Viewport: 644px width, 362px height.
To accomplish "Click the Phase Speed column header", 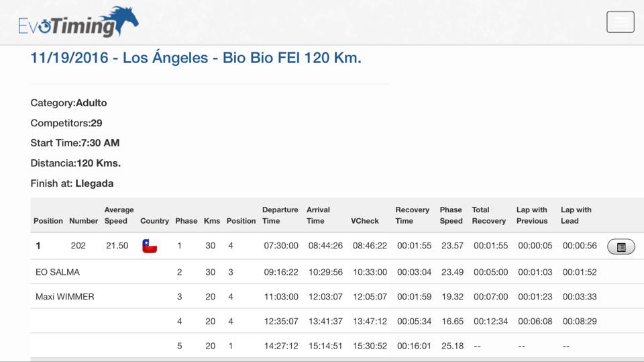I will coord(451,215).
